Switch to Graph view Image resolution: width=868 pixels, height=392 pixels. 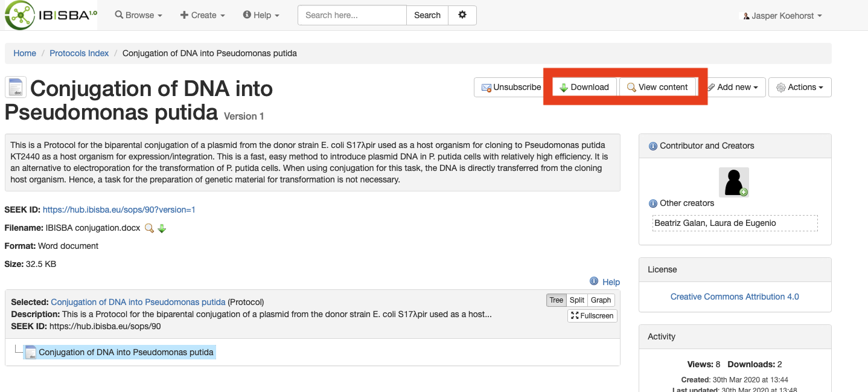pos(601,300)
